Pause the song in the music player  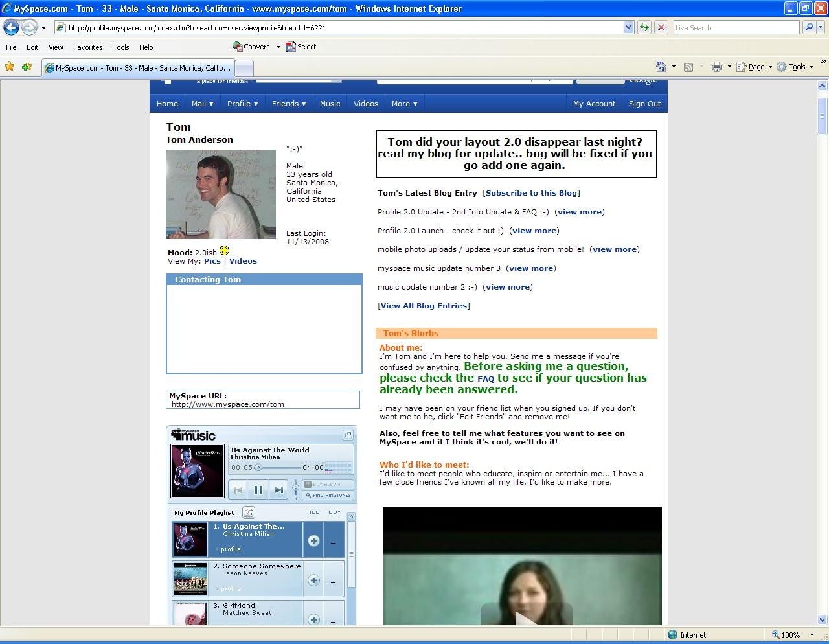pos(258,490)
